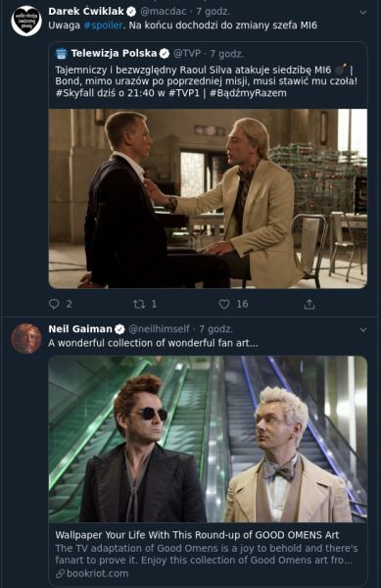Like Darek Ćwiklak's tweet with heart icon
This screenshot has height=588, width=381.
coord(224,304)
